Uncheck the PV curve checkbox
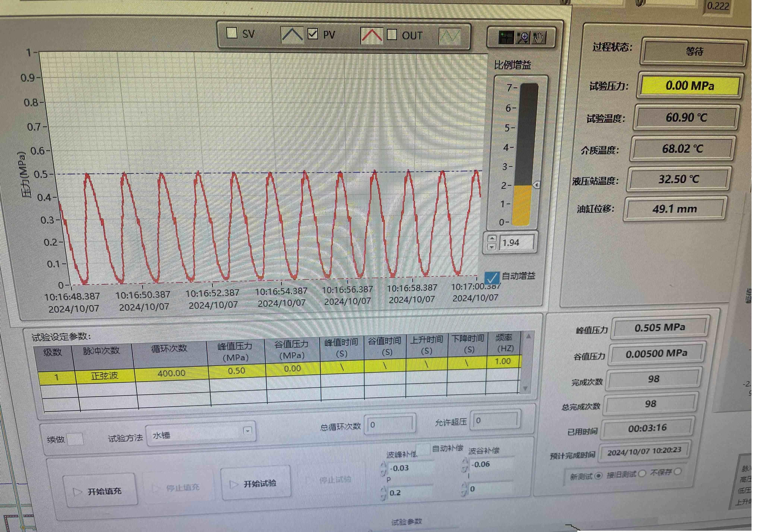 [313, 34]
